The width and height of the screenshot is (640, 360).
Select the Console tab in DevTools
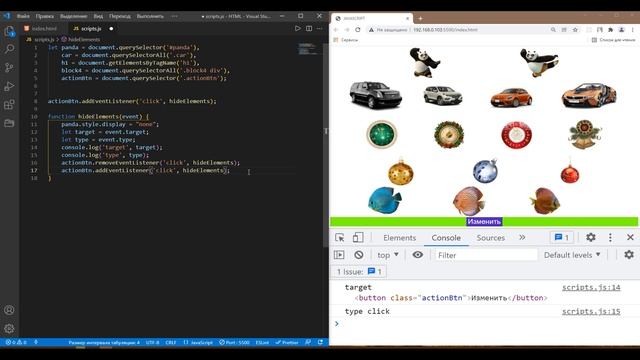[x=446, y=238]
